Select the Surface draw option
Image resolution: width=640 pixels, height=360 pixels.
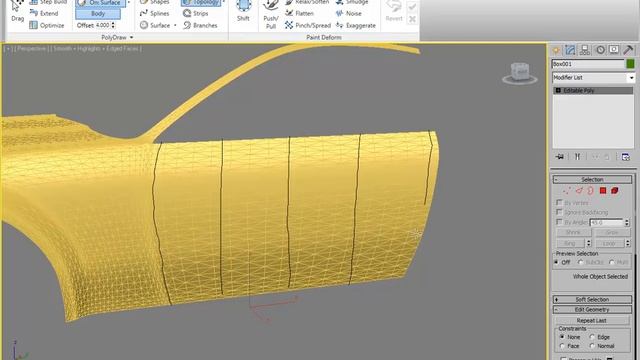(x=155, y=25)
